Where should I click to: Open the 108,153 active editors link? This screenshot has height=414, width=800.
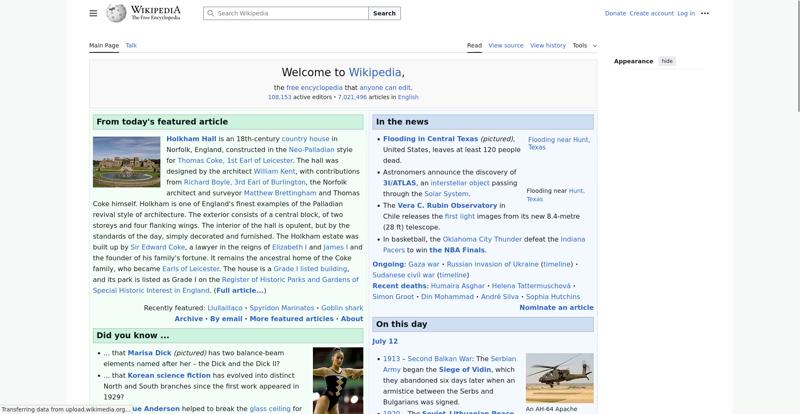pos(279,97)
